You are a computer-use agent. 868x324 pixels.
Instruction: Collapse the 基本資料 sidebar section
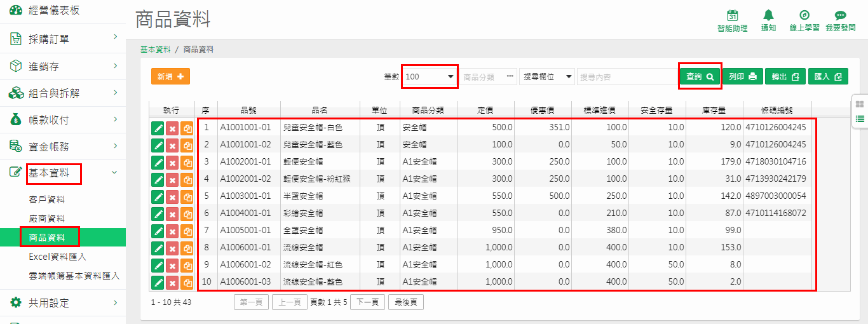pos(114,172)
